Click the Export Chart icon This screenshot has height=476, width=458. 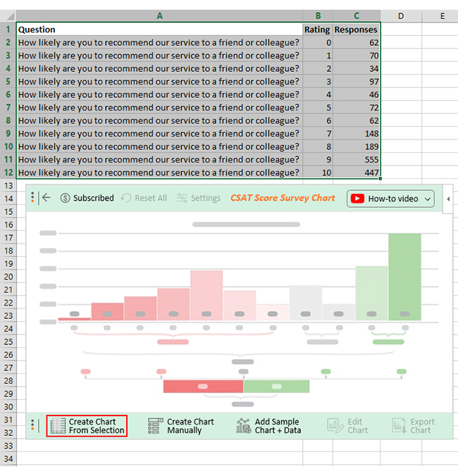point(399,425)
